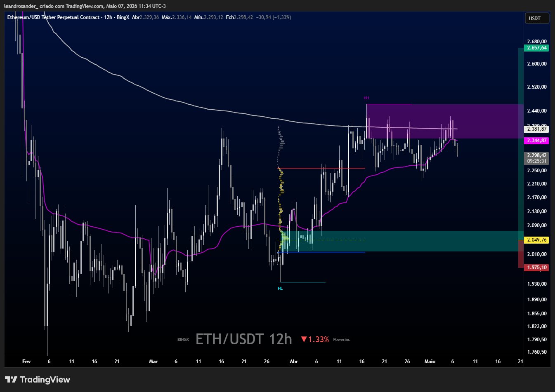
Task: Click the HH marker label
Action: (366, 98)
